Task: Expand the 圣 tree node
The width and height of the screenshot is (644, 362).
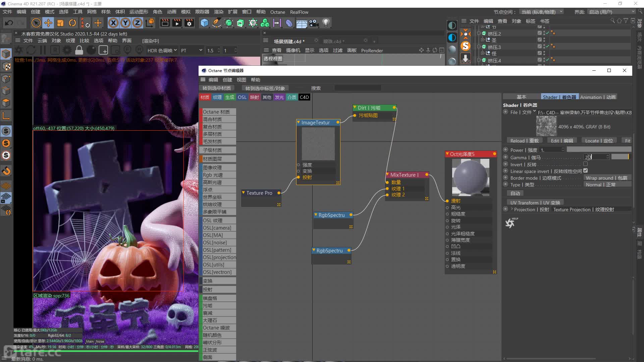Action: click(483, 40)
